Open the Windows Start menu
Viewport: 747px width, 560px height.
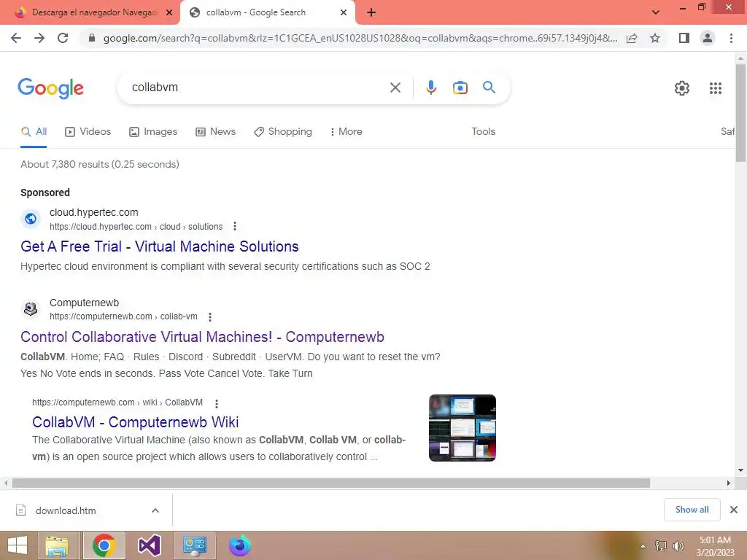point(18,545)
